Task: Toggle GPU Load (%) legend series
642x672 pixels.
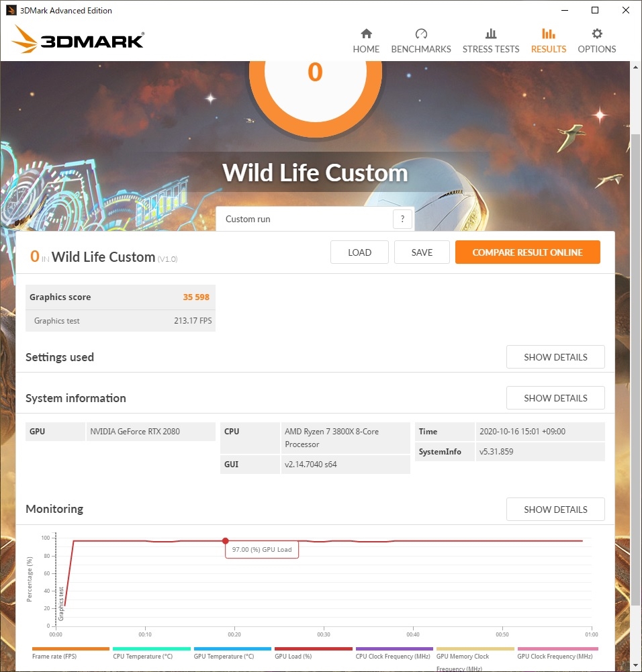Action: click(314, 654)
